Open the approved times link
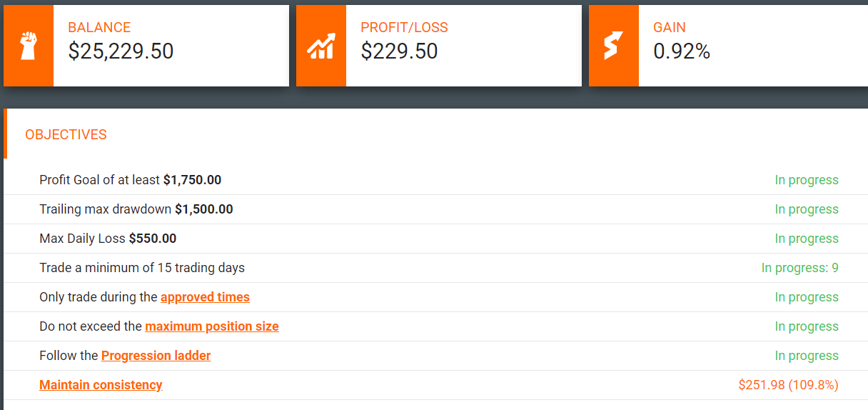The height and width of the screenshot is (410, 868). pyautogui.click(x=205, y=297)
